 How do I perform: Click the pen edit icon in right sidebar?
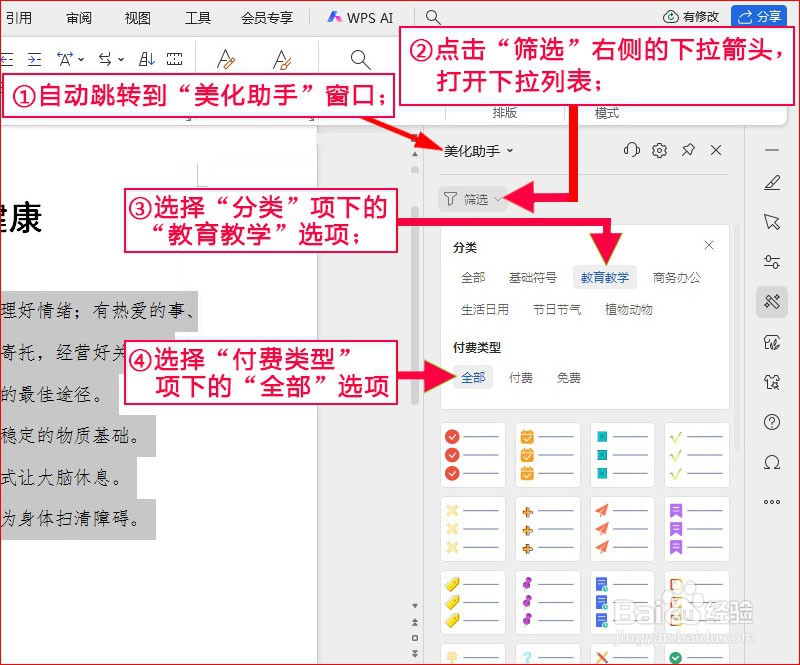coord(771,183)
